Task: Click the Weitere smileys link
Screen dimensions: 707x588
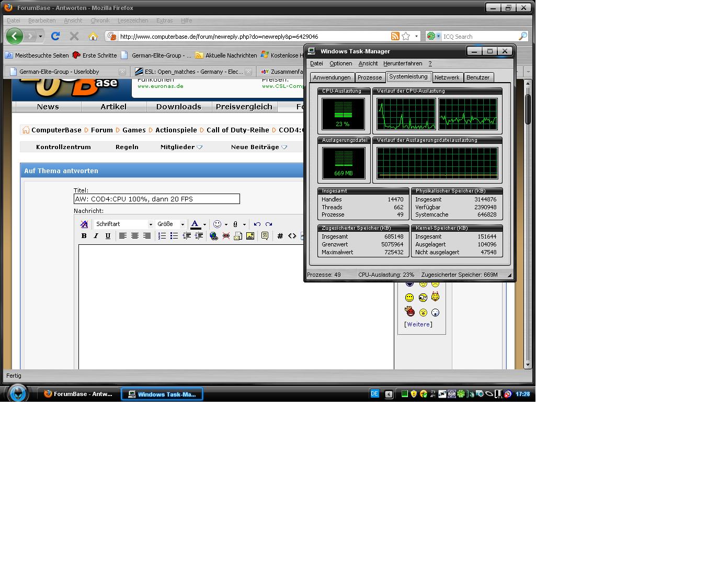Action: [x=418, y=324]
